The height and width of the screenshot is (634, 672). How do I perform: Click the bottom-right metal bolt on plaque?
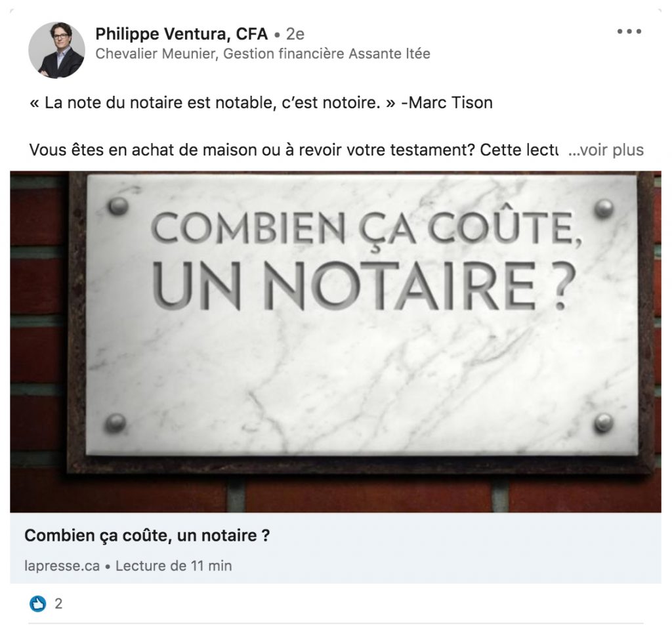coord(604,422)
